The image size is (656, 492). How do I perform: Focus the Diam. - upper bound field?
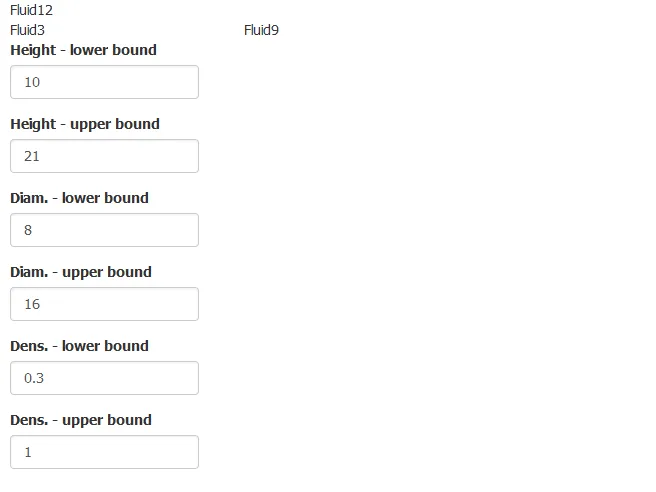click(x=104, y=304)
